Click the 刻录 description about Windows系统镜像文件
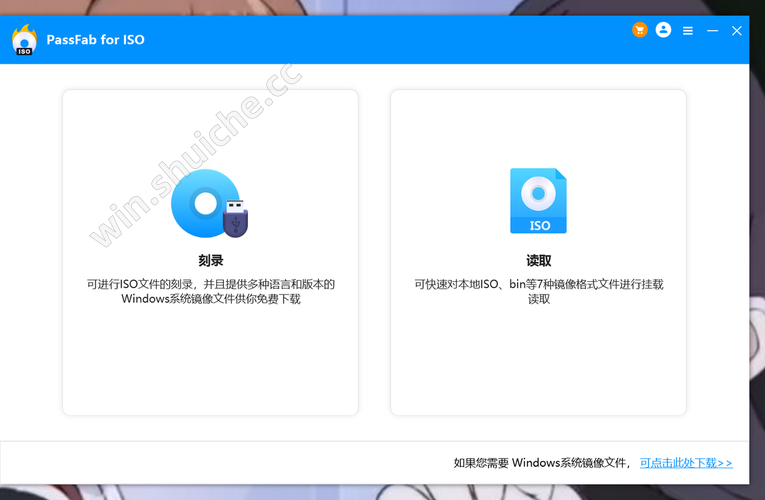Screen dimensions: 765x500 210,291
